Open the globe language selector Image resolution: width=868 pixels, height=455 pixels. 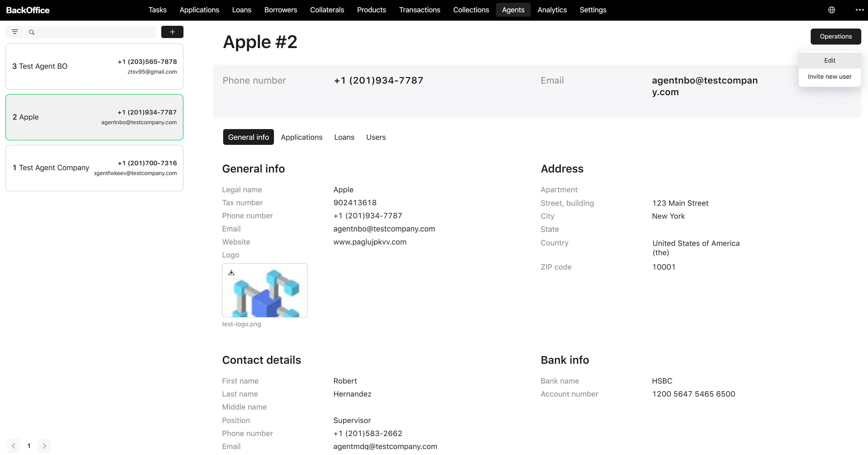point(832,10)
